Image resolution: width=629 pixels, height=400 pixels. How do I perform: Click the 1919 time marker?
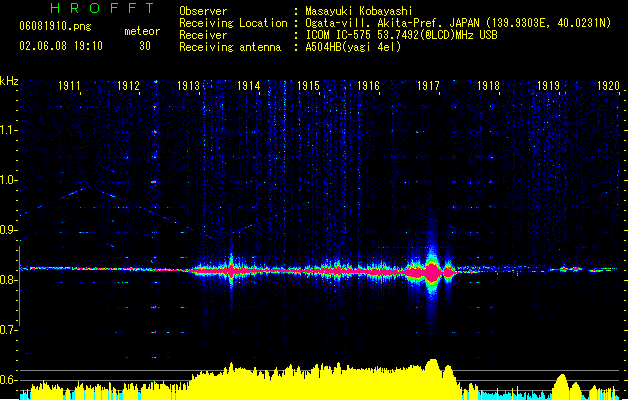click(548, 86)
